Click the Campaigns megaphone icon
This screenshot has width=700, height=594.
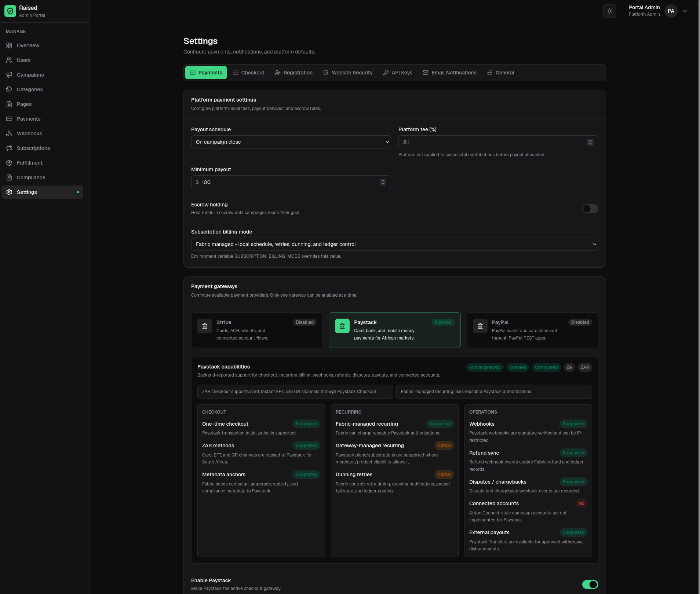point(9,75)
